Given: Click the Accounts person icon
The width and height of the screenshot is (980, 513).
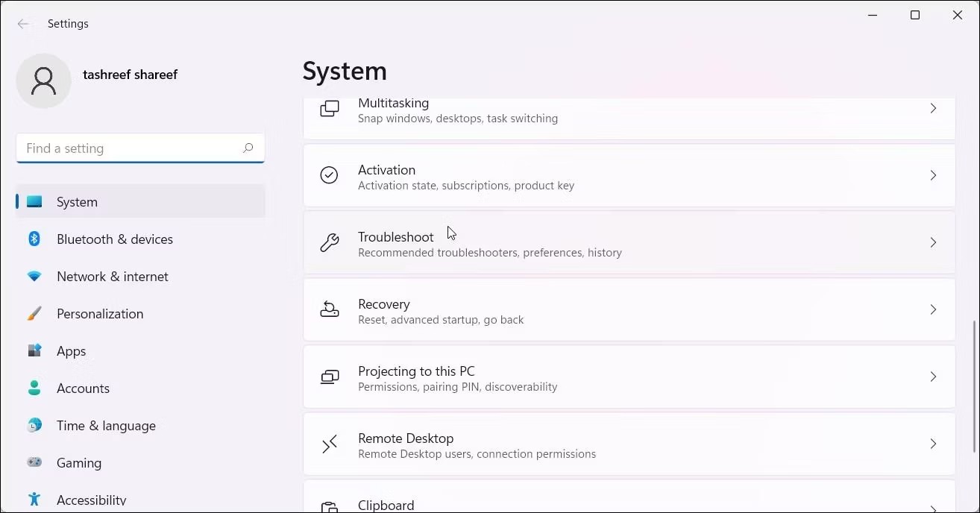Looking at the screenshot, I should [x=34, y=388].
